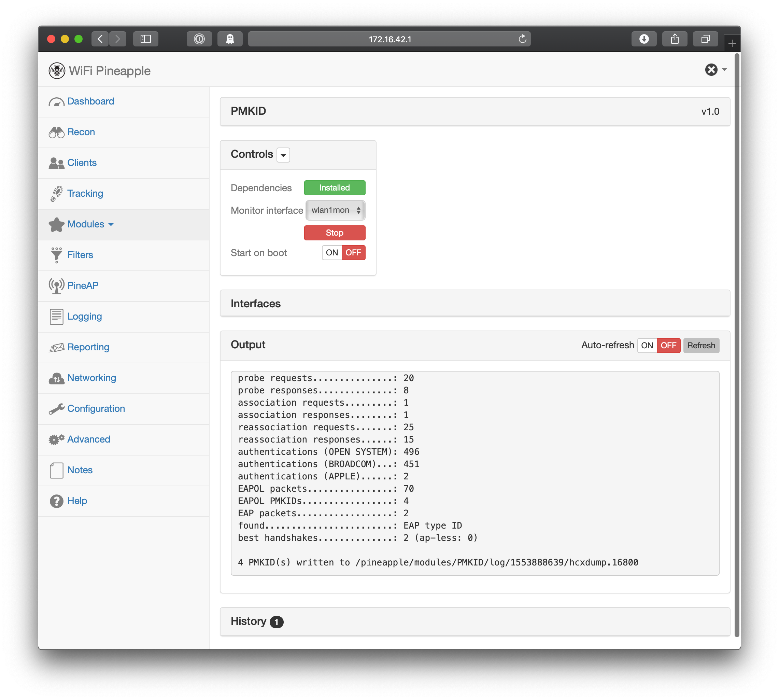The width and height of the screenshot is (779, 700).
Task: Click the Auto-refresh OFF switch
Action: pos(668,345)
